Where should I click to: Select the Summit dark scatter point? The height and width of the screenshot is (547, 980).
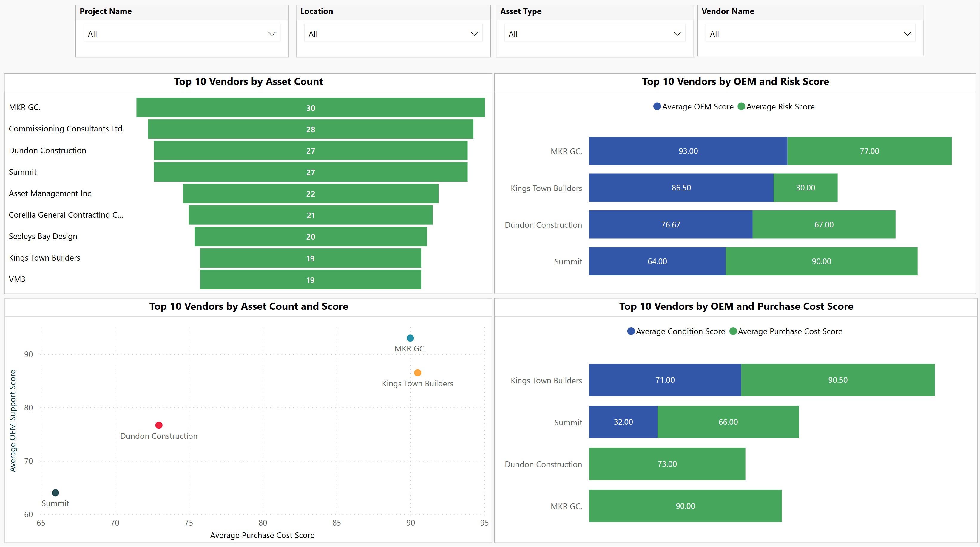coord(55,493)
